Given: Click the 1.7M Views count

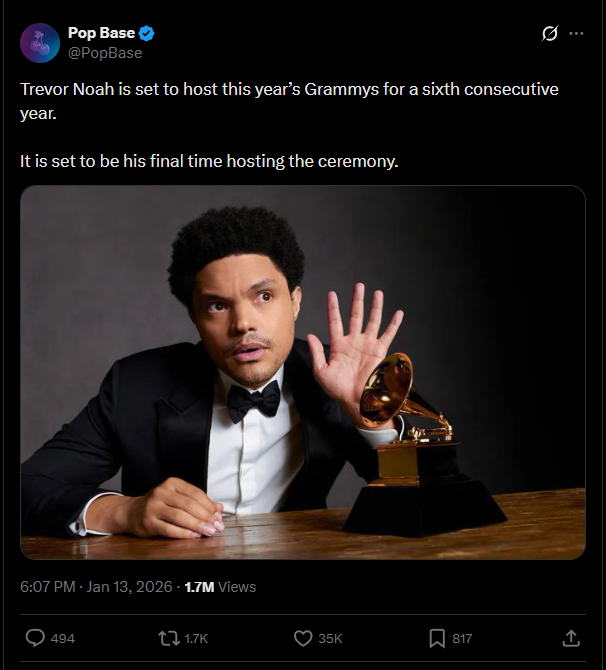Looking at the screenshot, I should (x=220, y=587).
